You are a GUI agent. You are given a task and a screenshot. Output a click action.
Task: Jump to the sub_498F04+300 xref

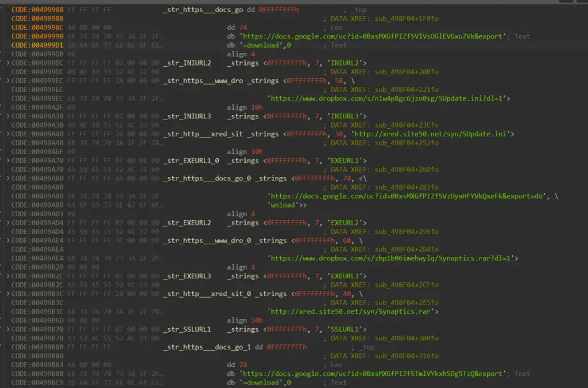pos(407,339)
